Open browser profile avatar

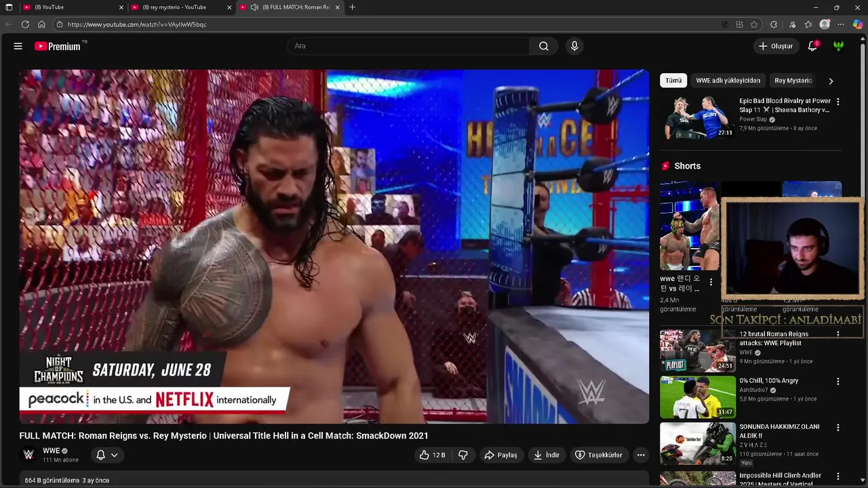coord(825,24)
